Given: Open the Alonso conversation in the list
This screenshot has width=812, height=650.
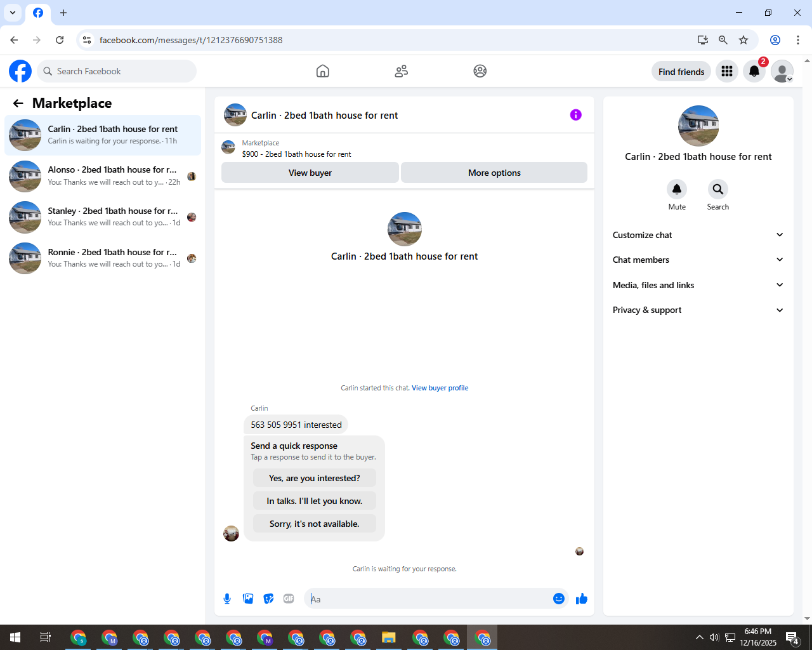Looking at the screenshot, I should 103,176.
